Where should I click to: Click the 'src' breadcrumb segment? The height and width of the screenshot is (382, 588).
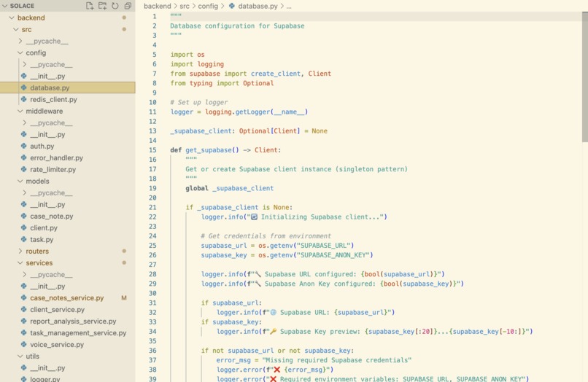184,6
